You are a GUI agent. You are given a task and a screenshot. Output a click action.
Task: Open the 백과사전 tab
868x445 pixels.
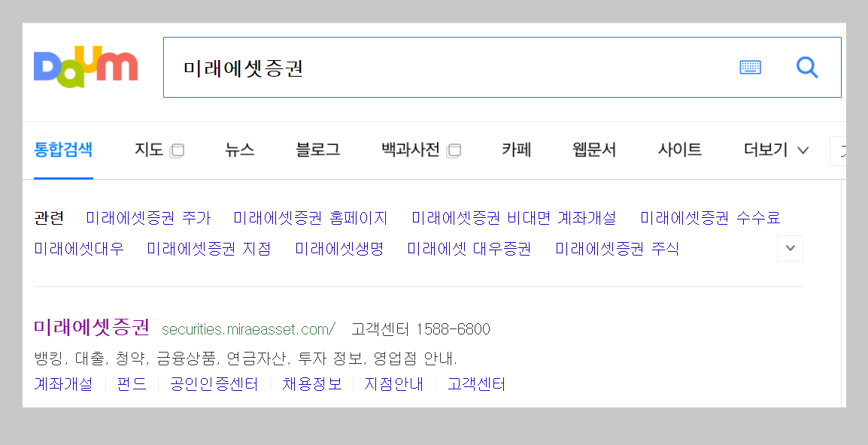point(410,150)
